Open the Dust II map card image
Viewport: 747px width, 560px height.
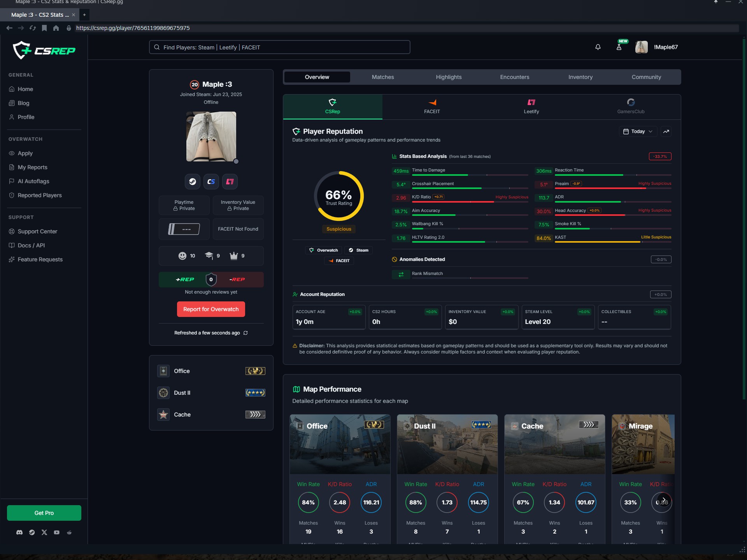click(447, 444)
